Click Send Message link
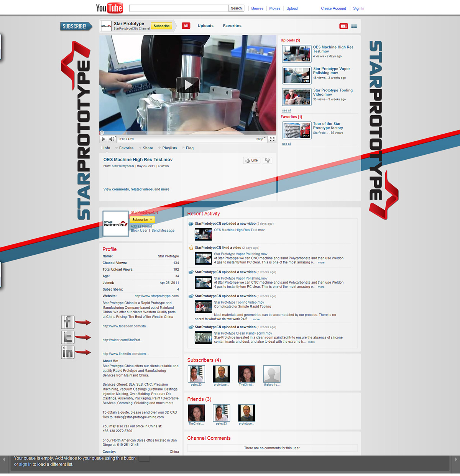Screen dimensions: 460x476 (x=163, y=231)
